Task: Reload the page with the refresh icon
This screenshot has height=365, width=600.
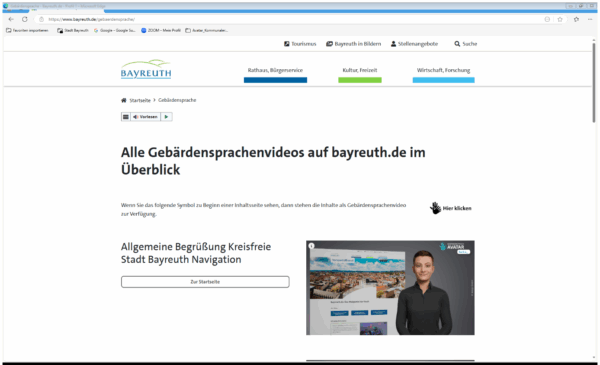Action: pyautogui.click(x=24, y=19)
